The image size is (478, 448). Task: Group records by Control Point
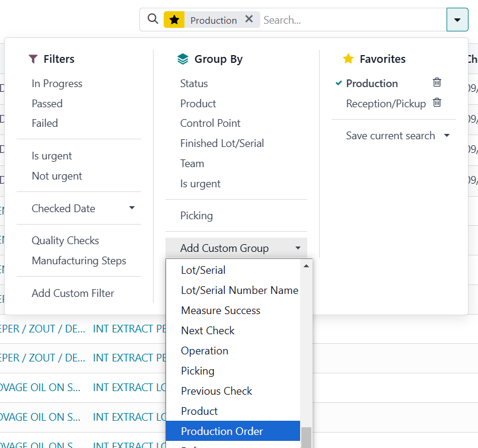point(211,123)
